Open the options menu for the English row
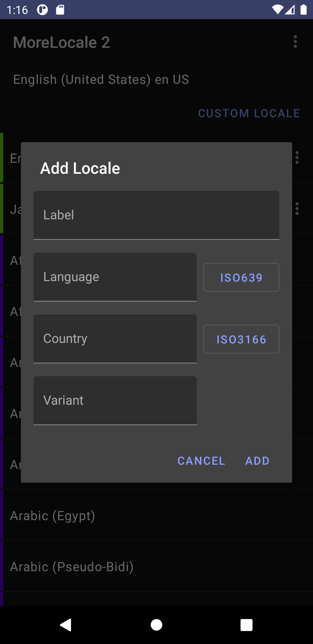This screenshot has height=644, width=313. (x=297, y=158)
